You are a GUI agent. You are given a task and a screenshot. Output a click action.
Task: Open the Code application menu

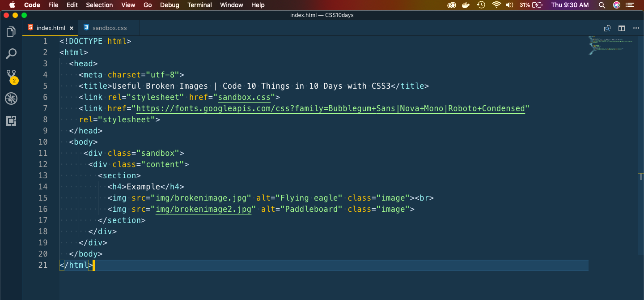pyautogui.click(x=32, y=5)
